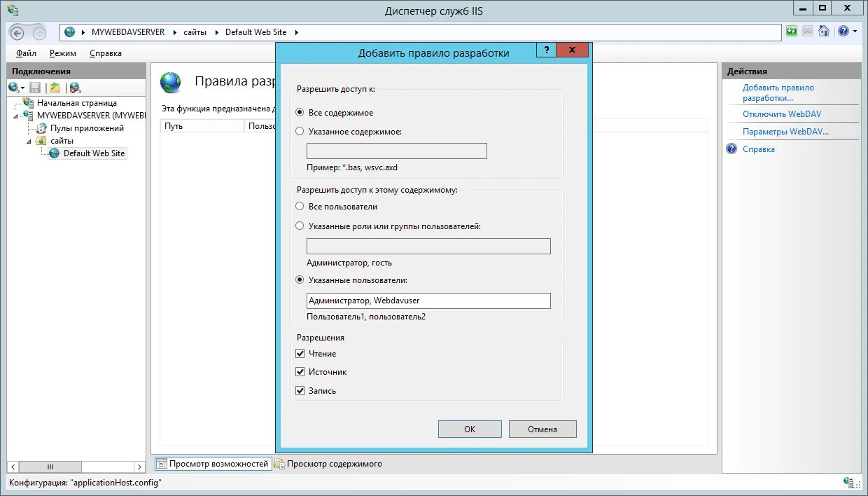The width and height of the screenshot is (868, 496).
Task: Switch to the 'Просмотр содержимого' tab
Action: point(328,464)
